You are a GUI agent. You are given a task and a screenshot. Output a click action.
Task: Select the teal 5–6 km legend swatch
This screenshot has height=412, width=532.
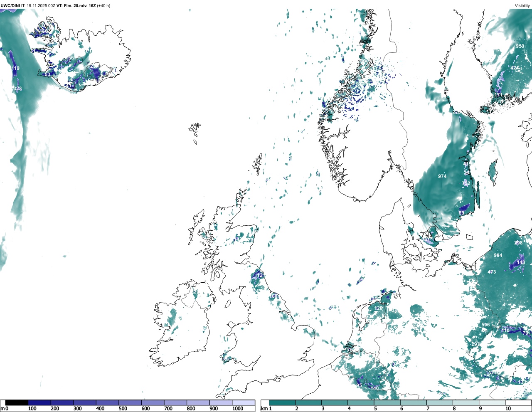pyautogui.click(x=387, y=402)
